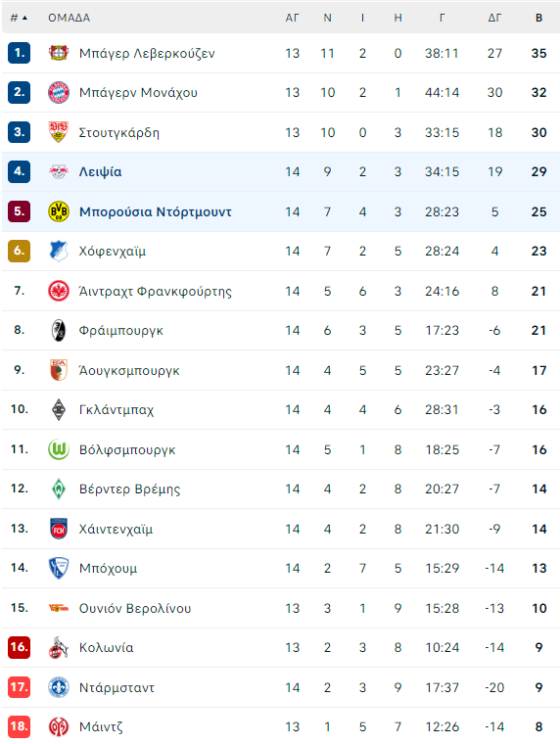Click the Bayer Leverkusen club crest
The height and width of the screenshot is (744, 560).
[x=59, y=53]
